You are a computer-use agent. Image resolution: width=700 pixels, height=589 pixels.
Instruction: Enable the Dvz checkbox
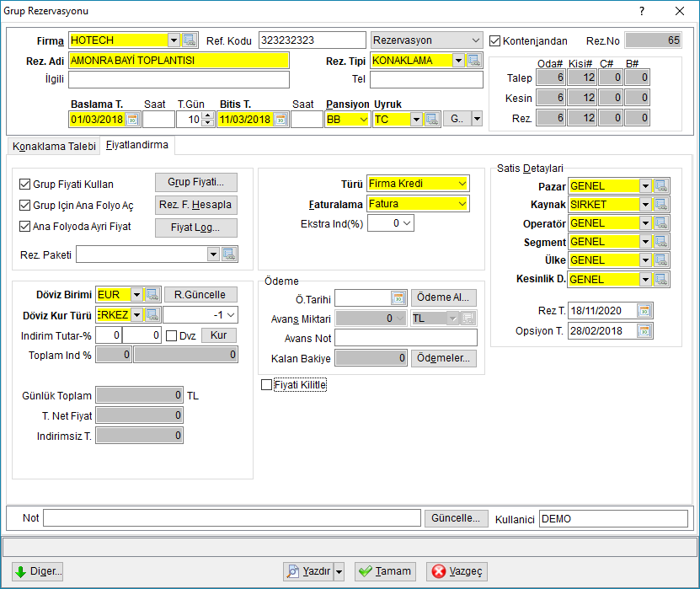click(x=172, y=336)
